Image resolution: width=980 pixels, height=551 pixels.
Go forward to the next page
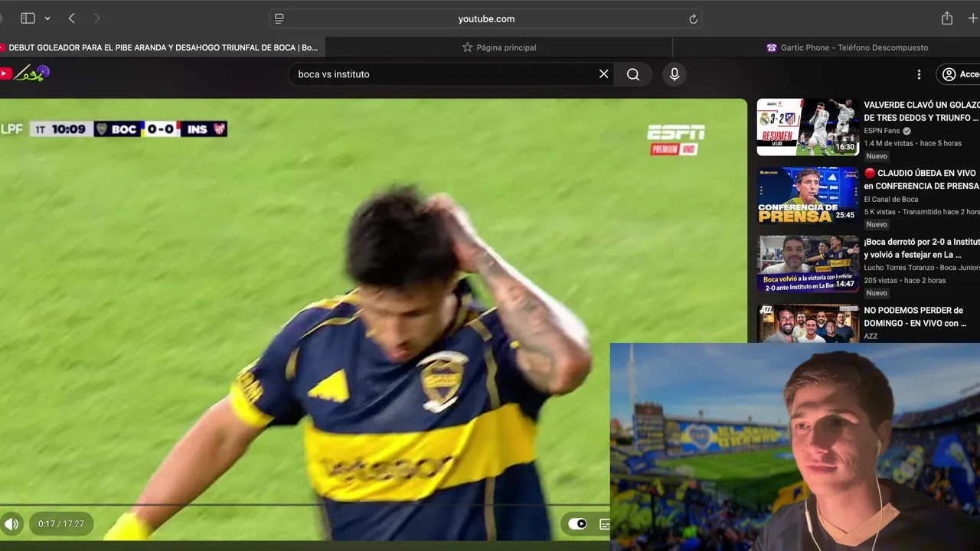[96, 18]
